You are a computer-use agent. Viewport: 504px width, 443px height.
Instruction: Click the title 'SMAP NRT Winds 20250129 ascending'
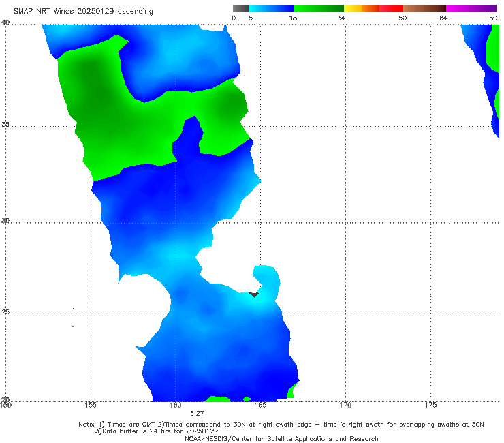click(83, 11)
